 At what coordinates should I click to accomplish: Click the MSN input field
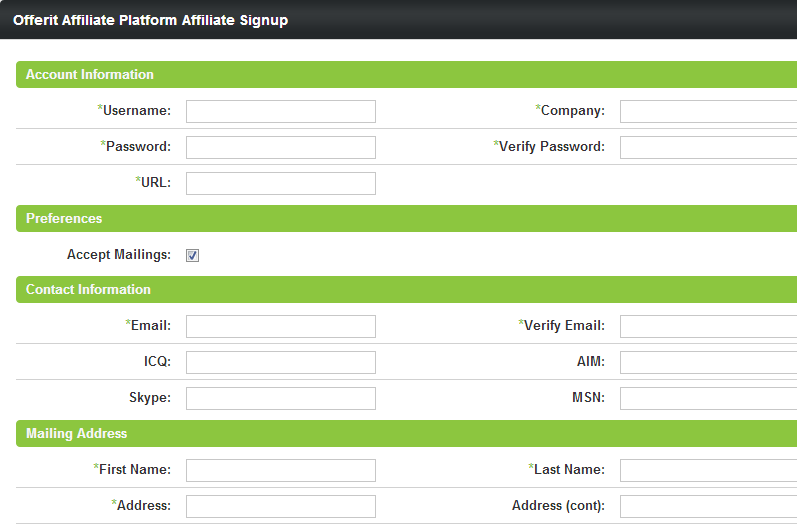708,398
